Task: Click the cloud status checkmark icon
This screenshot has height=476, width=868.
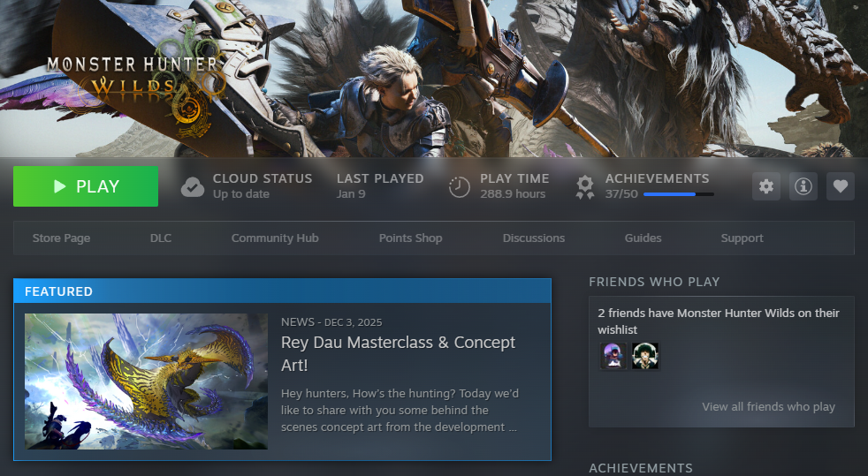Action: pyautogui.click(x=192, y=187)
